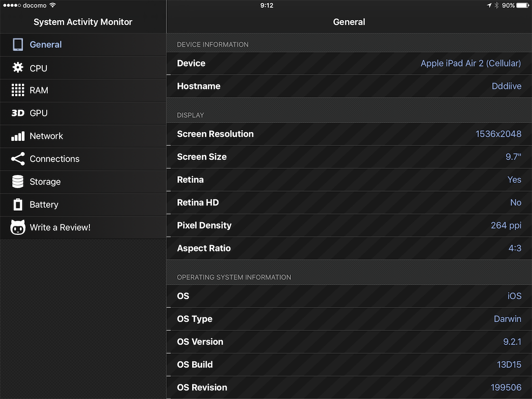Select the Screen Size value 9.7"
This screenshot has height=399, width=532.
click(x=513, y=157)
